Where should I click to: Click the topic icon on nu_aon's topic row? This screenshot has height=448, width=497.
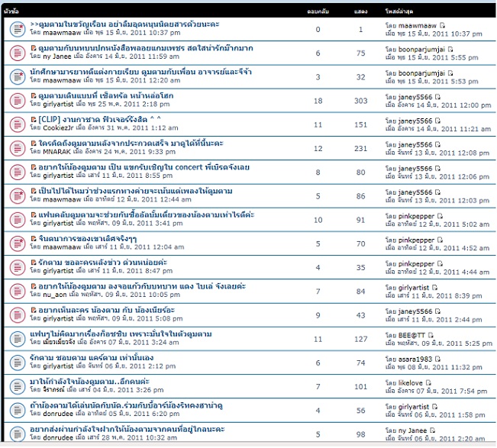[18, 292]
